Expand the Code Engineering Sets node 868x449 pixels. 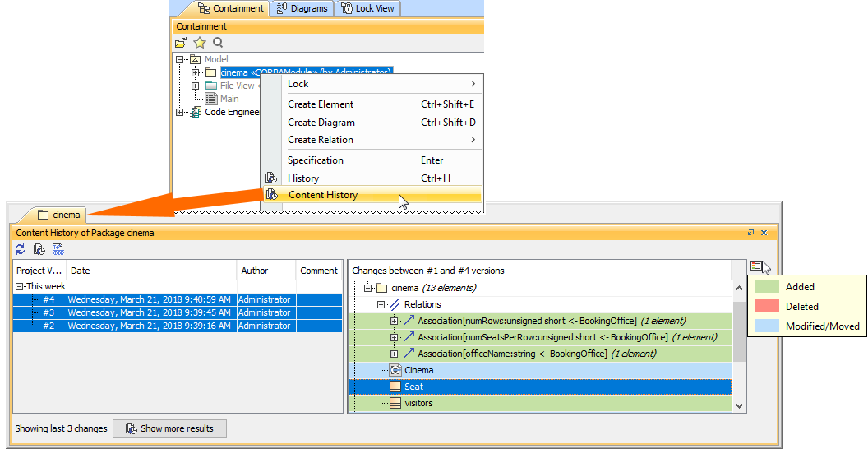click(x=179, y=113)
